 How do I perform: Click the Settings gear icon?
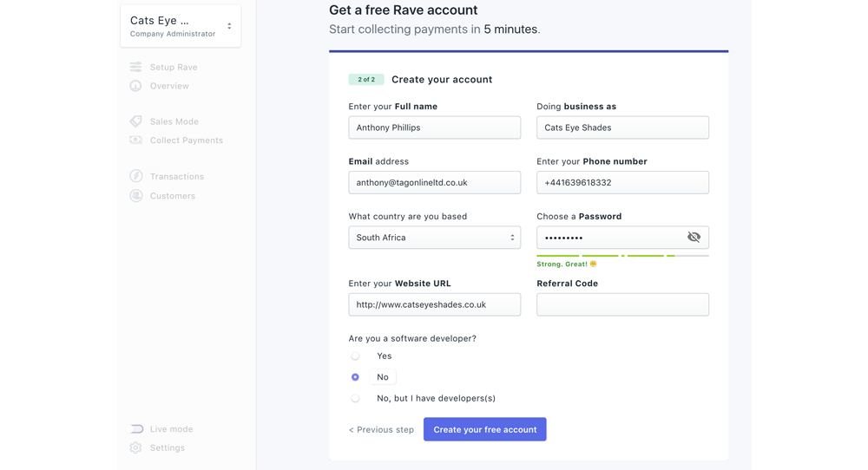(135, 447)
